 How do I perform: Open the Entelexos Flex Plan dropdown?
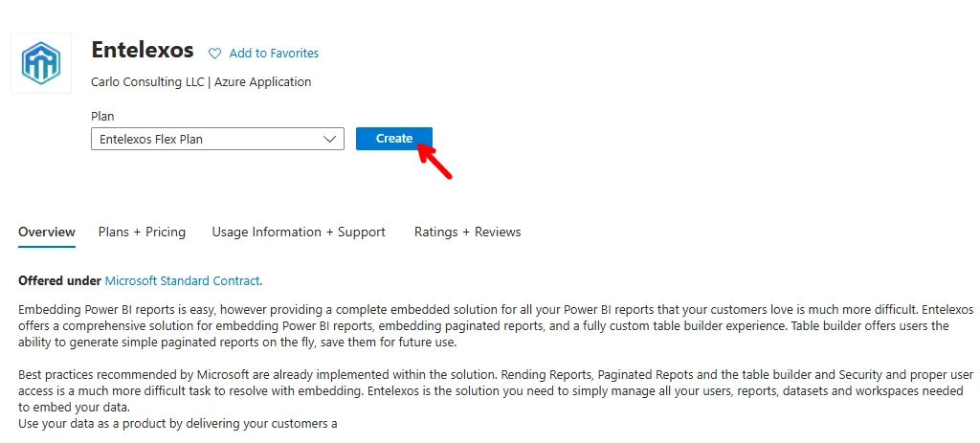[206, 139]
